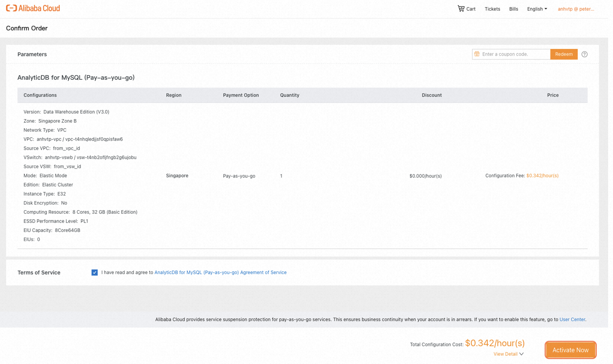Click the Computing Resource 8 Cores row
This screenshot has height=364, width=613.
pos(80,212)
